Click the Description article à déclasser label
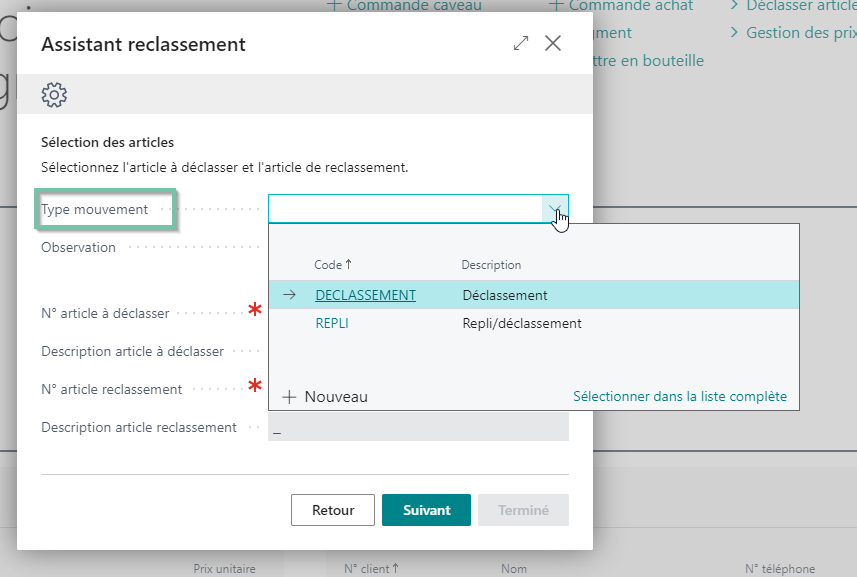The width and height of the screenshot is (857, 577). 132,351
